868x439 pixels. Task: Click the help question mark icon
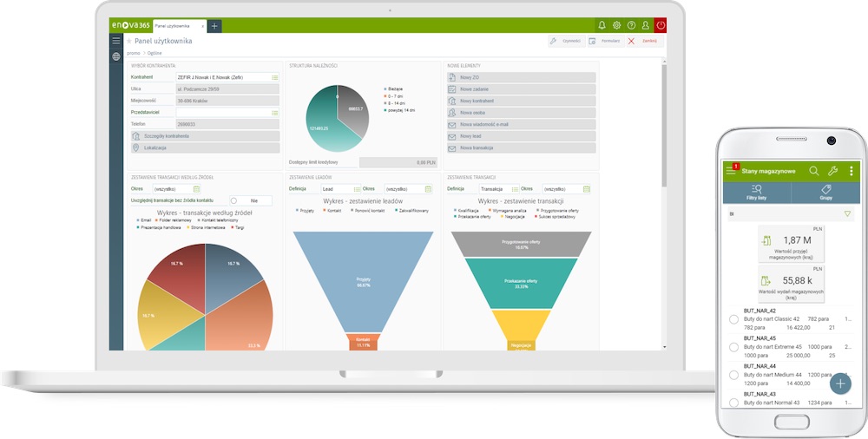click(631, 25)
